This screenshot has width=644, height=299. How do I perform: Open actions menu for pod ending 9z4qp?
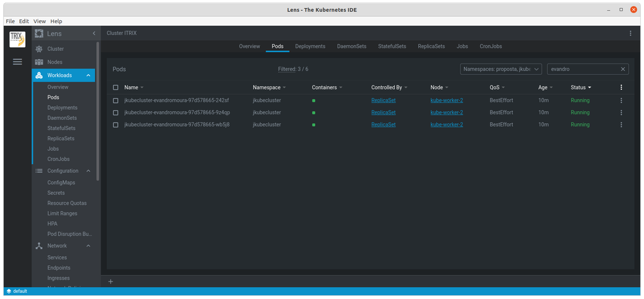coord(621,112)
